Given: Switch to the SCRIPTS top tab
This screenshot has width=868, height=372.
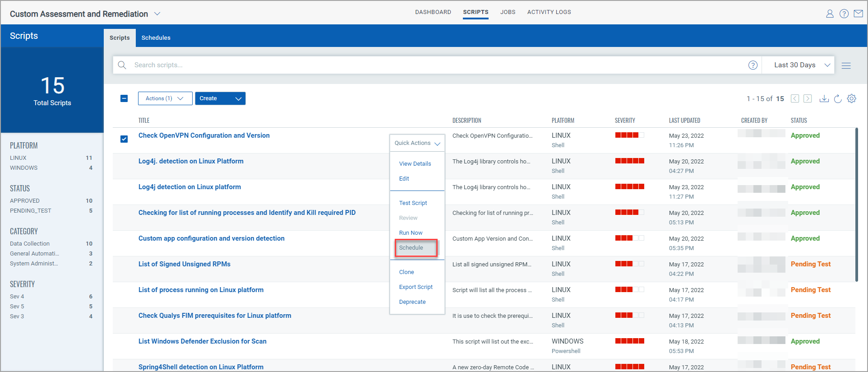Looking at the screenshot, I should 476,12.
